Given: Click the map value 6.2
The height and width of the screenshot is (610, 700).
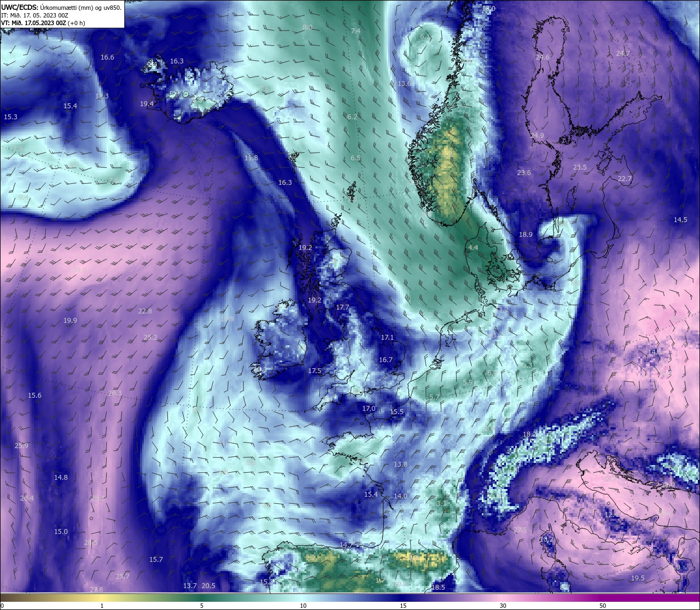Looking at the screenshot, I should tap(352, 117).
